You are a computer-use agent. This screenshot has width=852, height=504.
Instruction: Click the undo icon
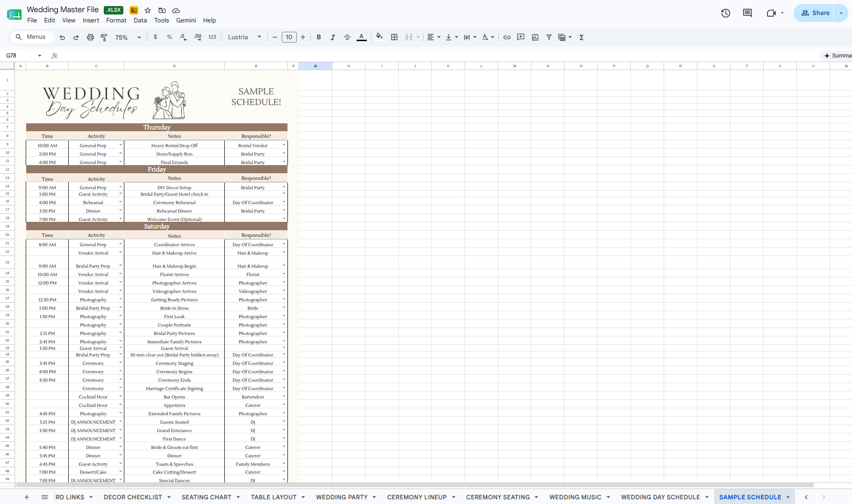click(62, 37)
